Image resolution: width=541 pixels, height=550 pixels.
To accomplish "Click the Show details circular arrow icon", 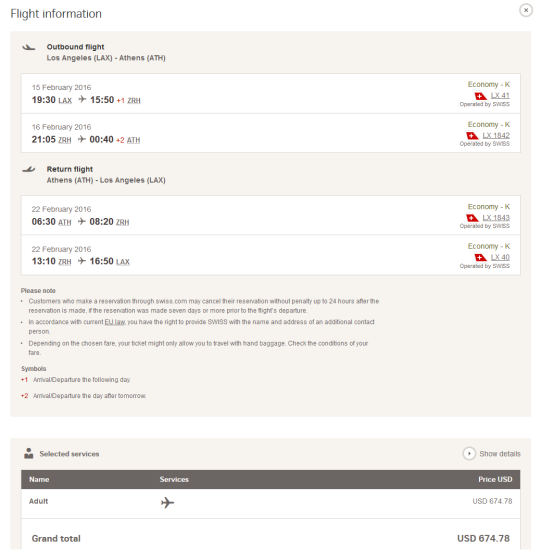I will click(469, 454).
